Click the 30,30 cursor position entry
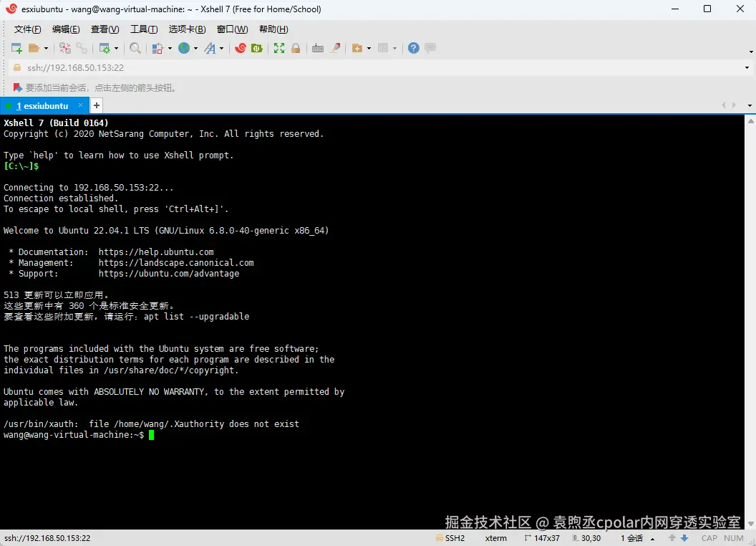 (x=586, y=538)
